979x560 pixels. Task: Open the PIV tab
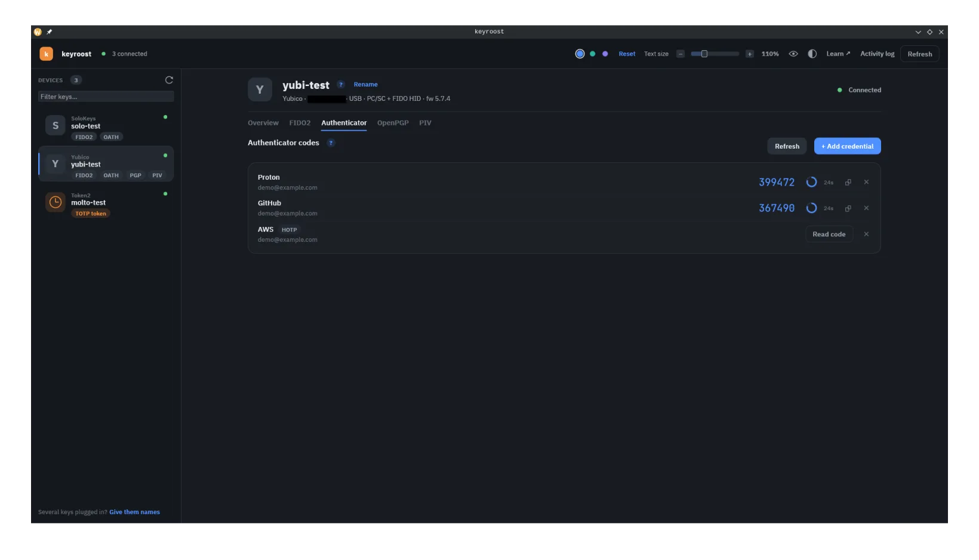point(425,123)
